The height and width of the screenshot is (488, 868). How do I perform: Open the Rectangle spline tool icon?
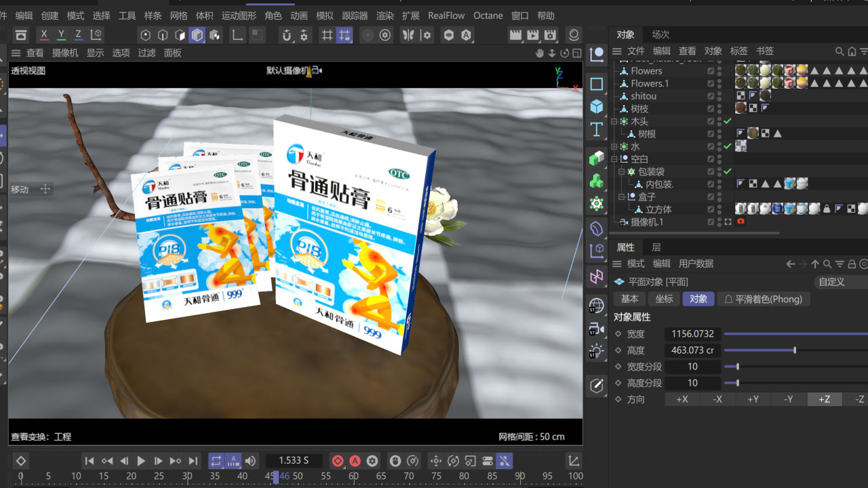tap(597, 84)
